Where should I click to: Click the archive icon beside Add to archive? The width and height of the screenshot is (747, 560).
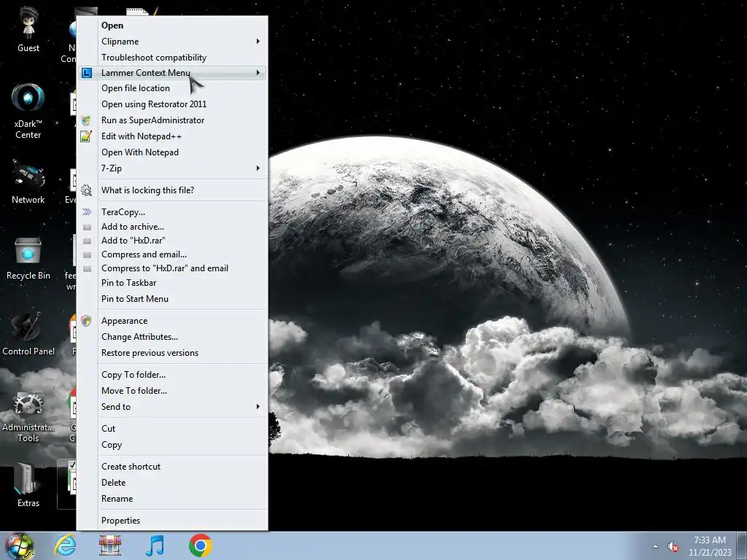click(x=87, y=227)
